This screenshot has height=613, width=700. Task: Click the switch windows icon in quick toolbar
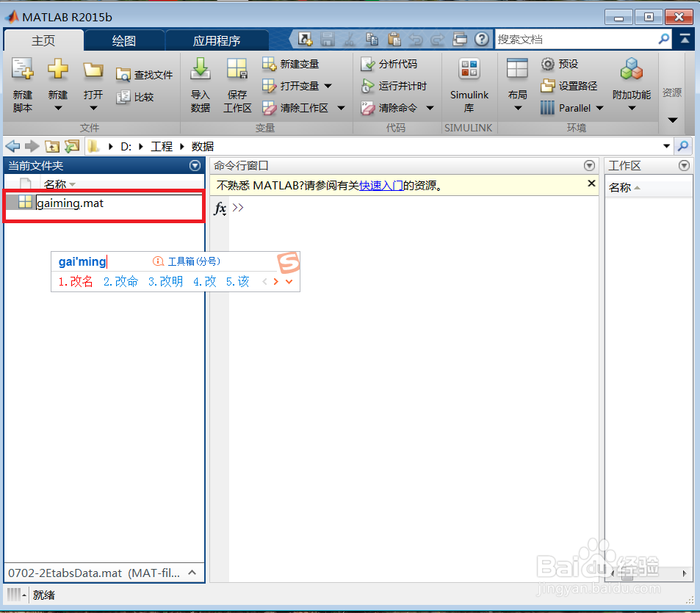coord(460,39)
